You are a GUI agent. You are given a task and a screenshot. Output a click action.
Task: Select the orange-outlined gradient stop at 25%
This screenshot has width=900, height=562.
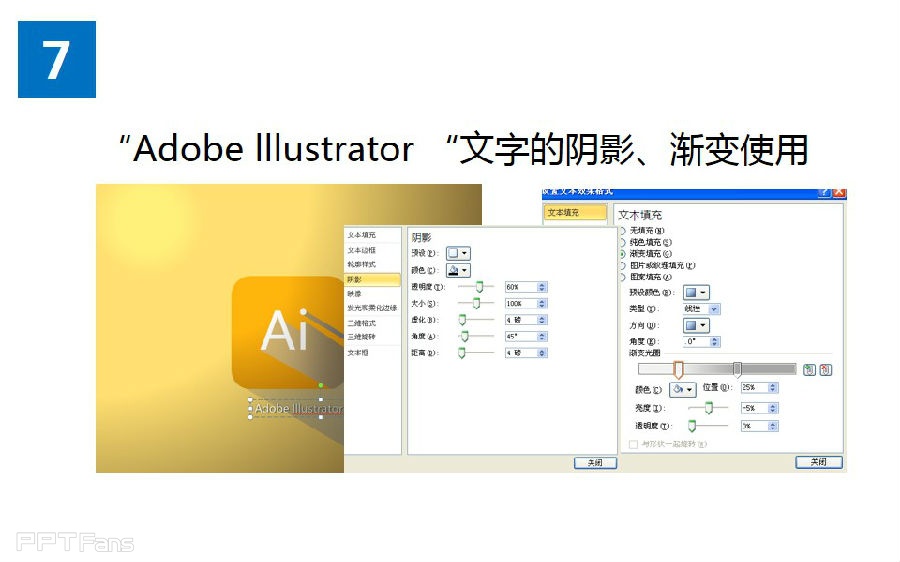678,370
